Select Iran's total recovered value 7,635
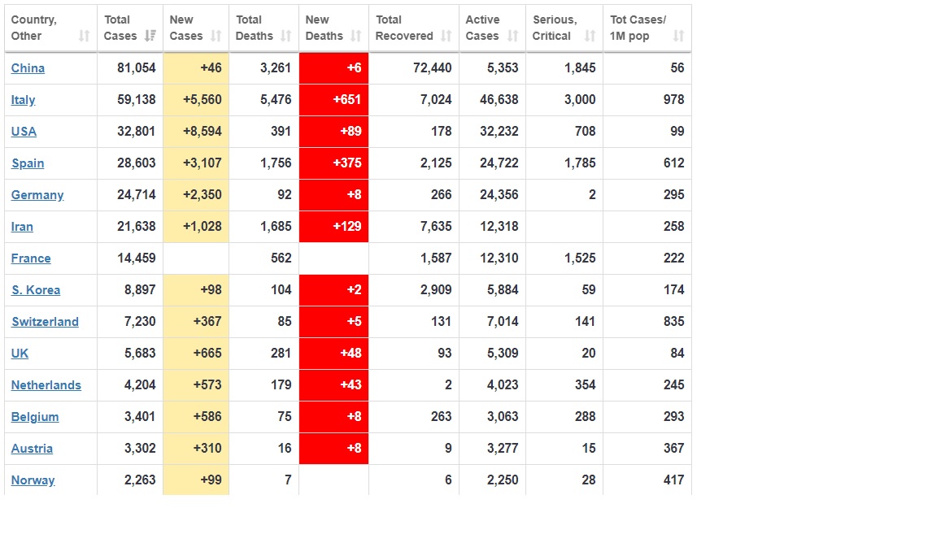 pyautogui.click(x=436, y=227)
